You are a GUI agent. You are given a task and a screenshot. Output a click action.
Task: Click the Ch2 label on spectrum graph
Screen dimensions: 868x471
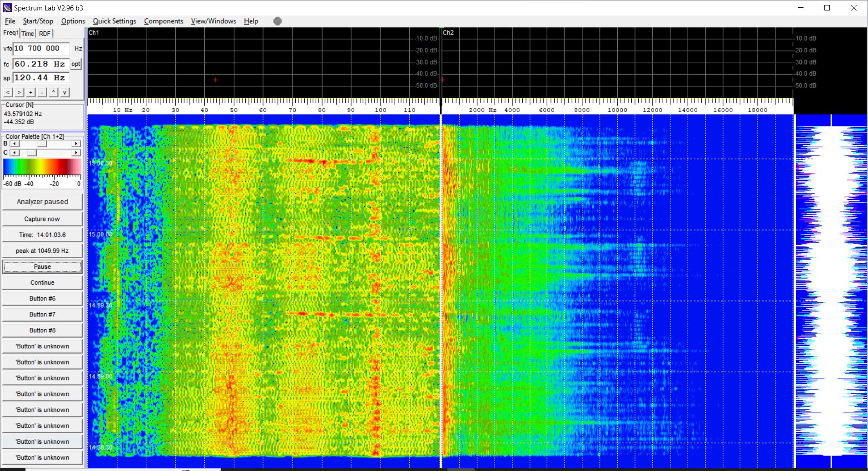[448, 33]
